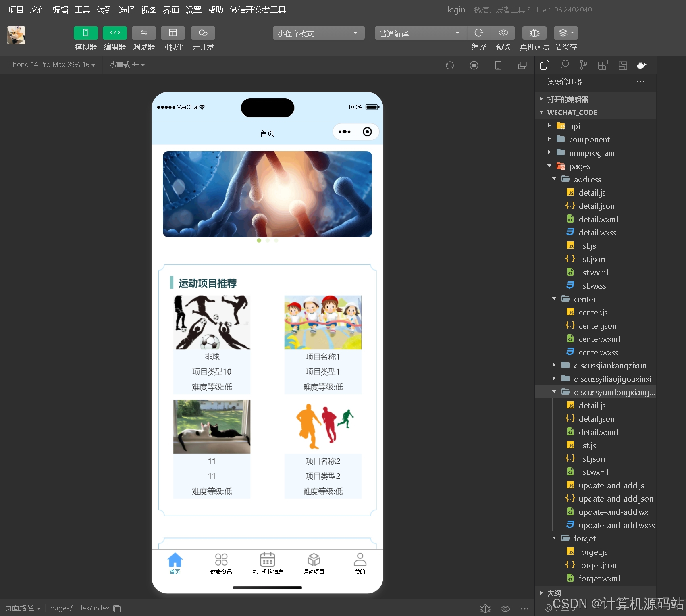Expand the api folder
The height and width of the screenshot is (616, 686).
596,126
